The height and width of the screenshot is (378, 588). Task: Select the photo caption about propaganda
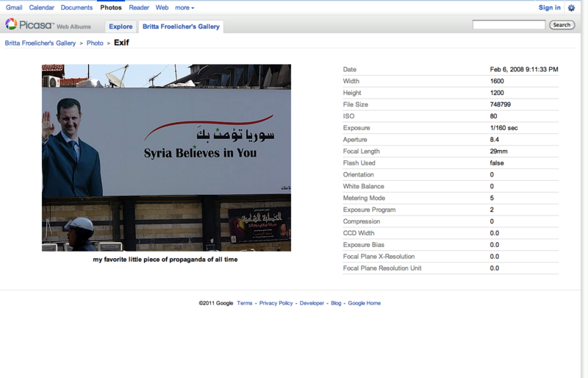[x=165, y=260]
